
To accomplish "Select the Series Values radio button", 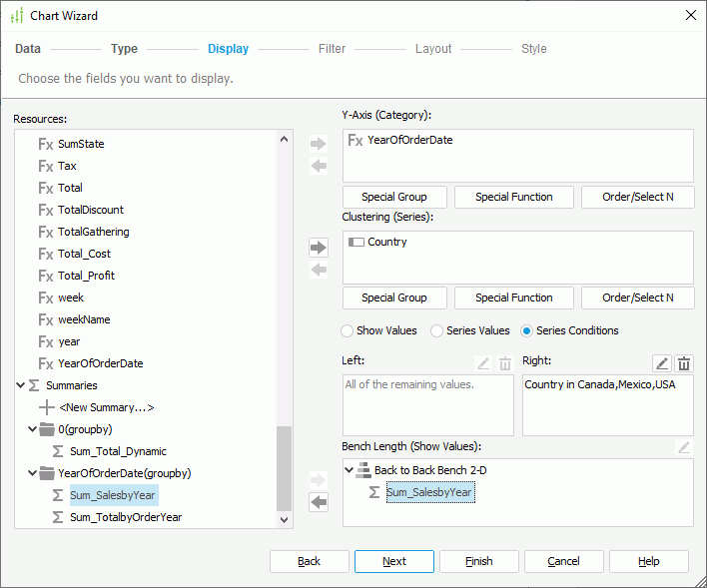I will [x=437, y=330].
